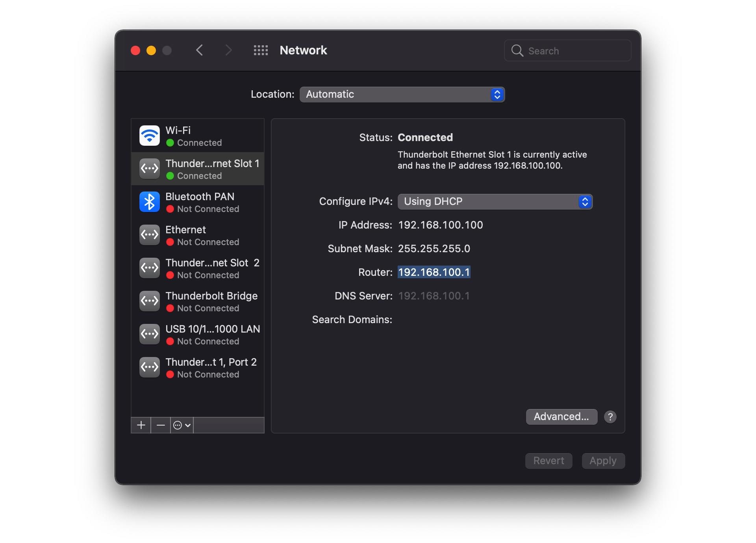
Task: Click the Bluetooth PAN icon in sidebar
Action: [150, 202]
